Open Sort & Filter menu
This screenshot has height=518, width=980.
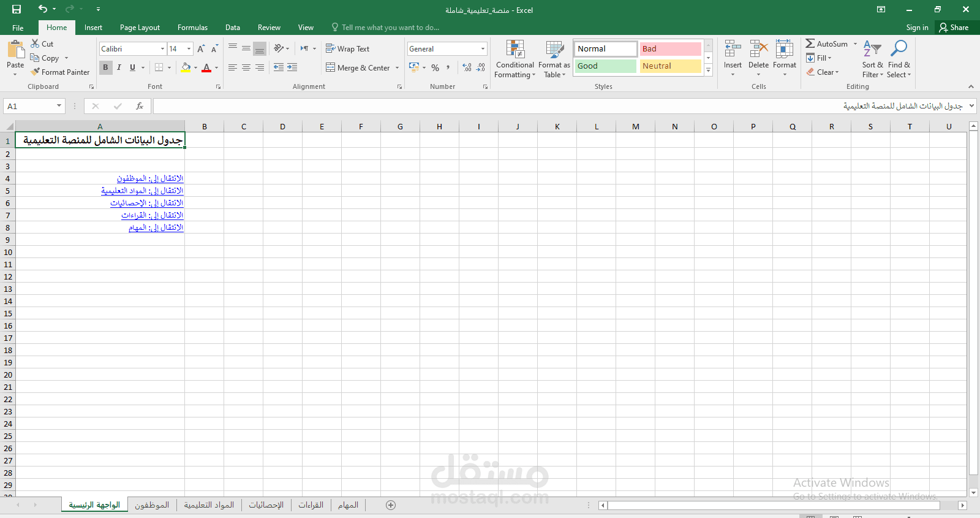click(x=872, y=59)
